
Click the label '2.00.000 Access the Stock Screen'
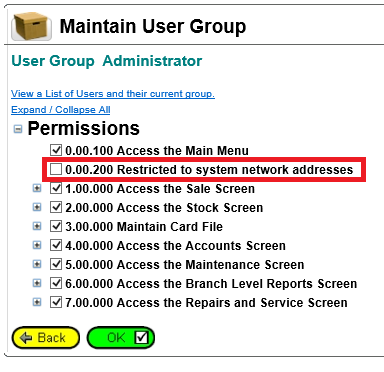tap(164, 208)
